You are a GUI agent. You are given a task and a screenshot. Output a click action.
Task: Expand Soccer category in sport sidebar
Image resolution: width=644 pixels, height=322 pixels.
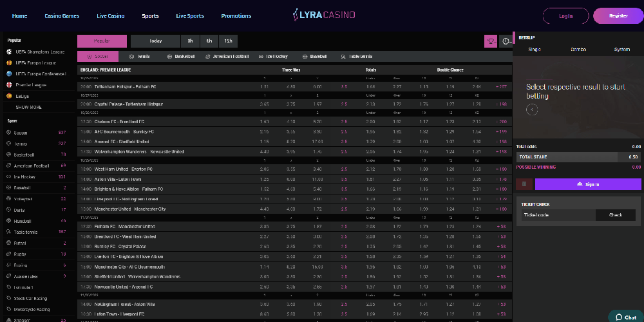[x=21, y=133]
